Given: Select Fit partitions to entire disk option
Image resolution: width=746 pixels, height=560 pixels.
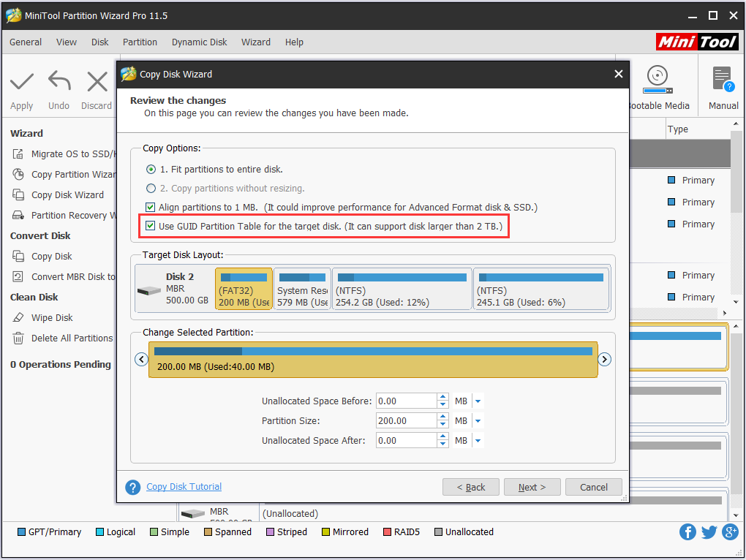Looking at the screenshot, I should [x=151, y=169].
